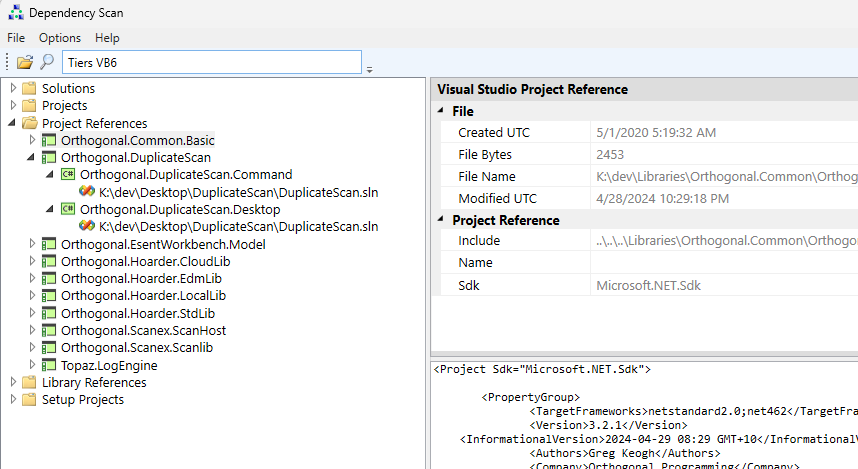Viewport: 858px width, 469px height.
Task: Click the Dependency Scan app title icon
Action: point(16,13)
